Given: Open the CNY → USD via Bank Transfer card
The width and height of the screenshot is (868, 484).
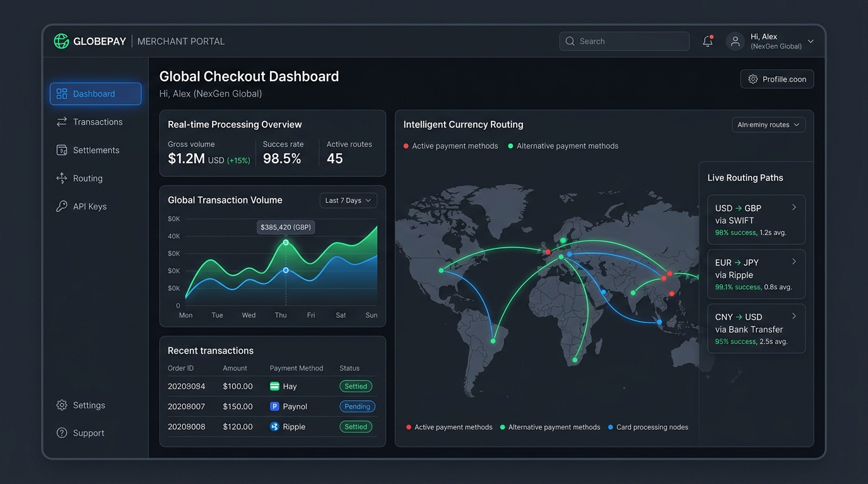Looking at the screenshot, I should click(756, 328).
